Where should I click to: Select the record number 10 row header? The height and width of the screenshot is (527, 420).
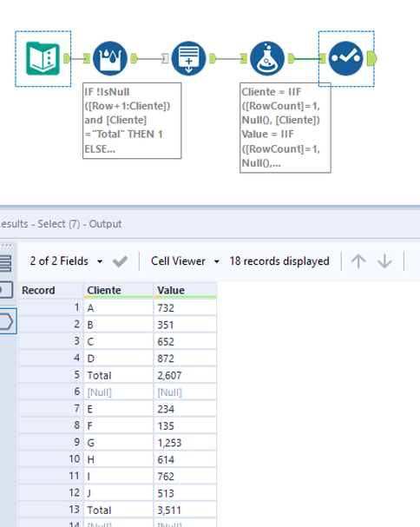50,459
